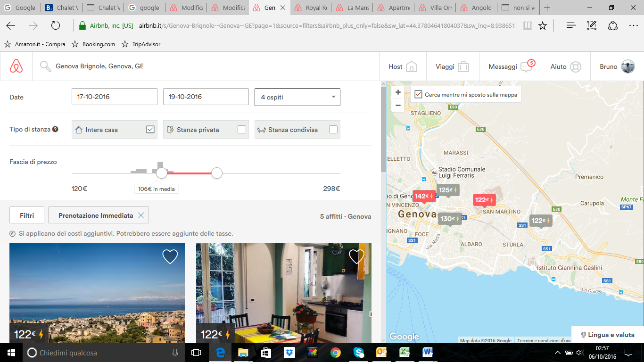Click the Airbnb logo home icon
The height and width of the screenshot is (362, 644).
coord(16,66)
